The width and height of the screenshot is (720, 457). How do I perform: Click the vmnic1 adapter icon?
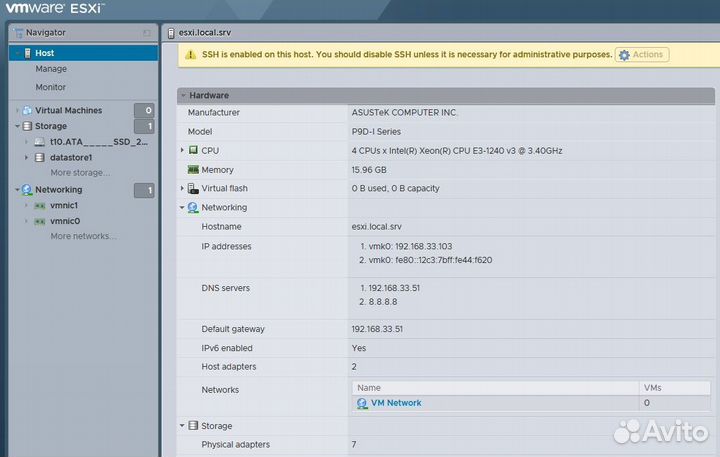[40, 205]
